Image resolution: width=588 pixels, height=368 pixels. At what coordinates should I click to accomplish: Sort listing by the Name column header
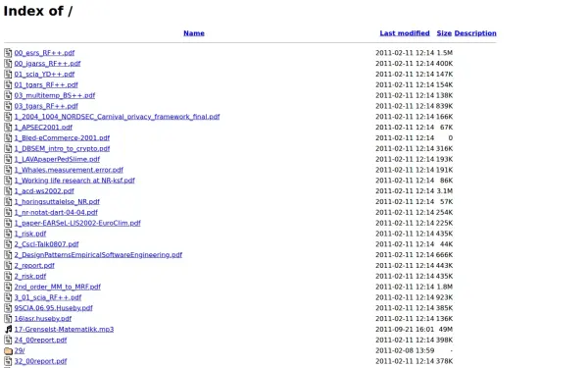194,33
